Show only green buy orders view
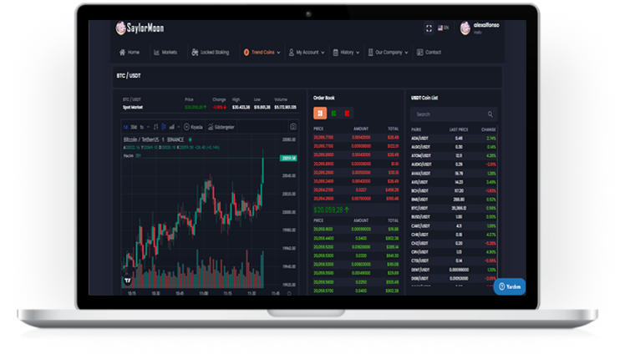The height and width of the screenshot is (364, 625). coord(333,112)
